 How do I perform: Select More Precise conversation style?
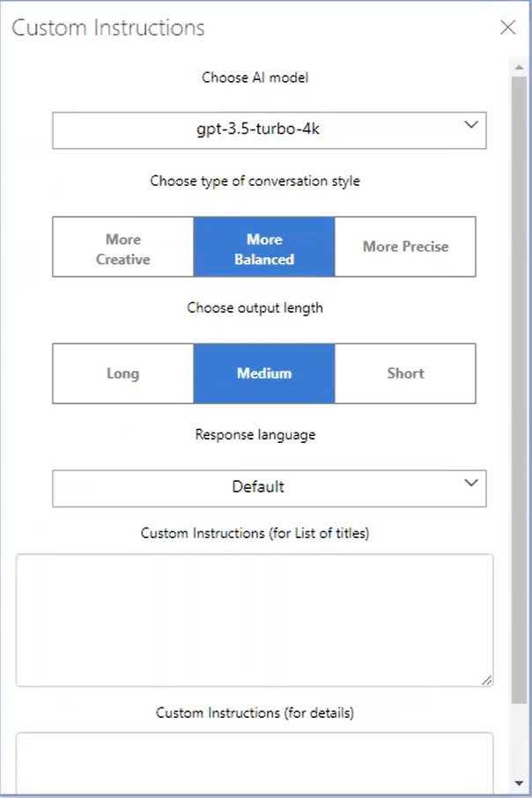[405, 247]
